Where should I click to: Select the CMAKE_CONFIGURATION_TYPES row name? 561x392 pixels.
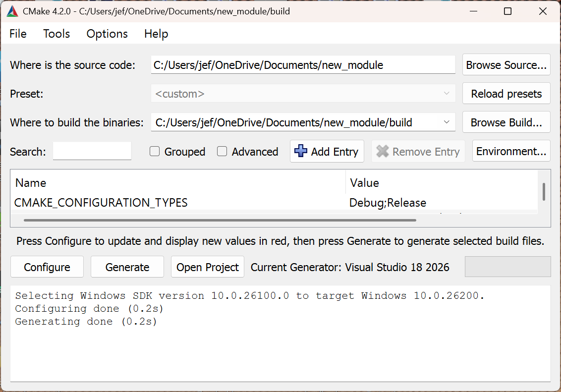click(101, 202)
